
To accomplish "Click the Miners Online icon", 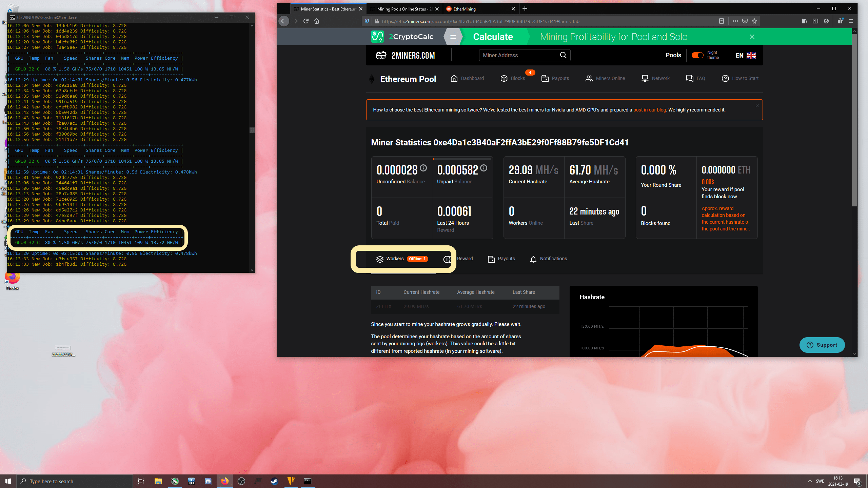I will point(605,78).
